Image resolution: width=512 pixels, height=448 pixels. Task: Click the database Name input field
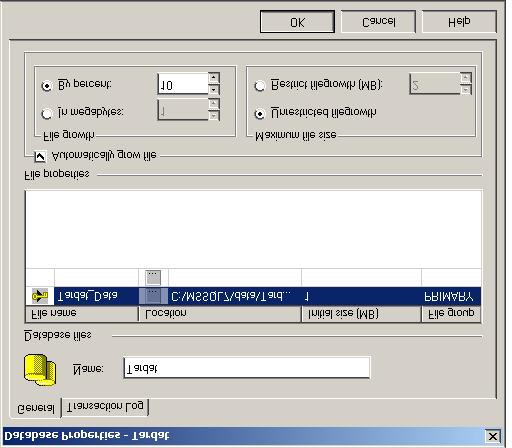point(246,368)
